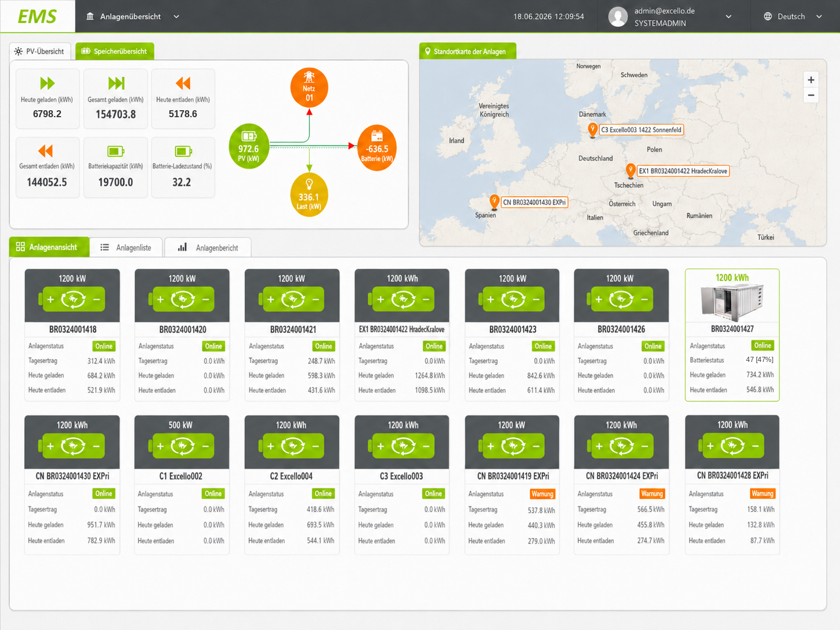Click the Batterie-Ladezustand battery icon

tap(183, 151)
